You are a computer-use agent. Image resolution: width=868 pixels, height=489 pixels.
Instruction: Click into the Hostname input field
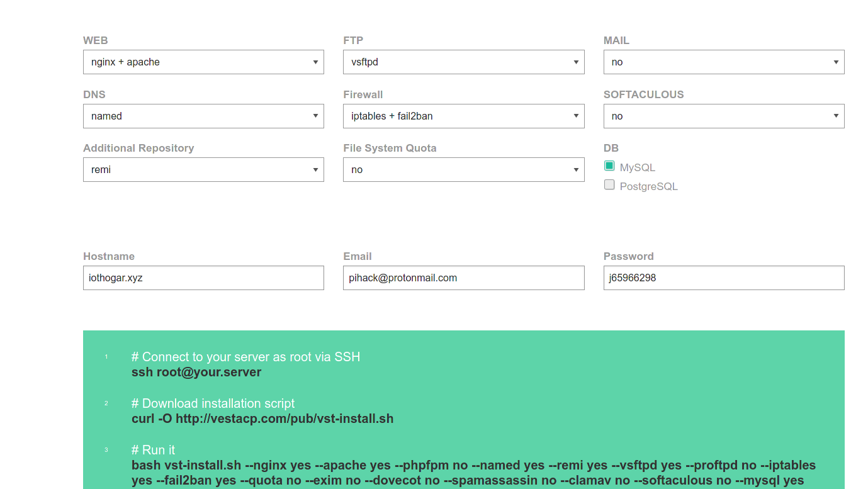[203, 278]
